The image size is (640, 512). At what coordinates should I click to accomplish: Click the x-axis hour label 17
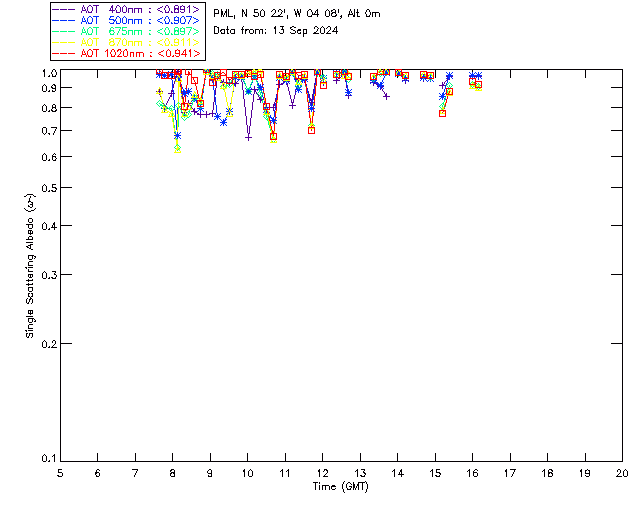click(x=510, y=473)
